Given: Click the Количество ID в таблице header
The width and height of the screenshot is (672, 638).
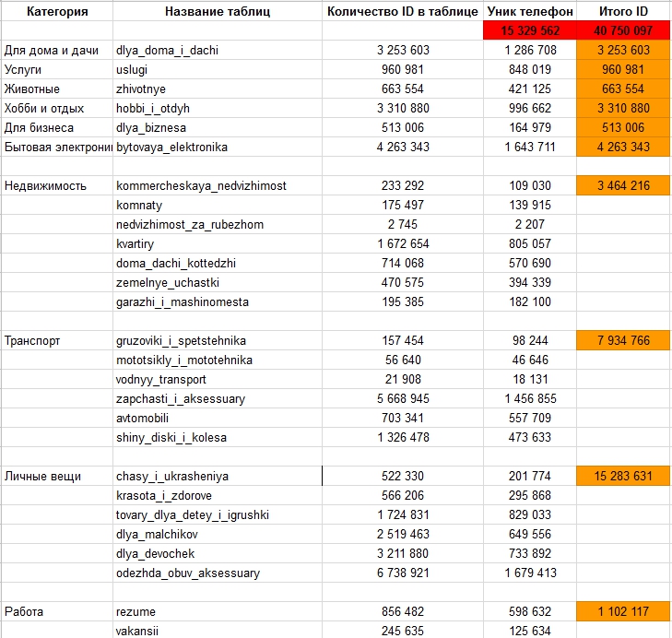Looking at the screenshot, I should point(403,11).
